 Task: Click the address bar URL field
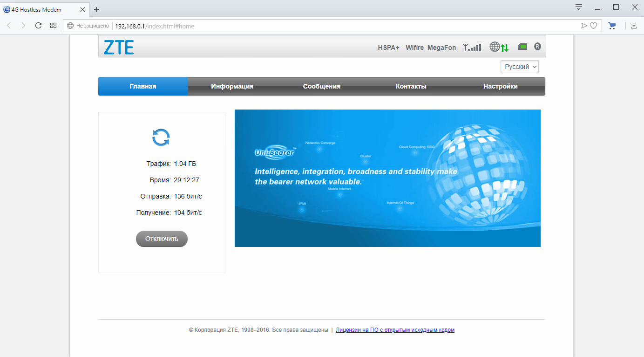click(x=326, y=26)
